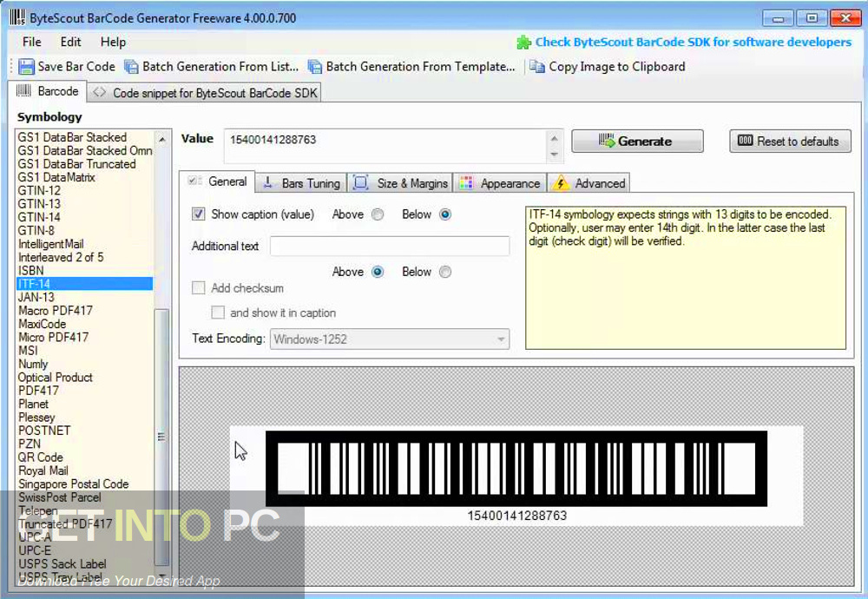This screenshot has height=599, width=868.
Task: Click the Value field up arrow
Action: (x=556, y=136)
